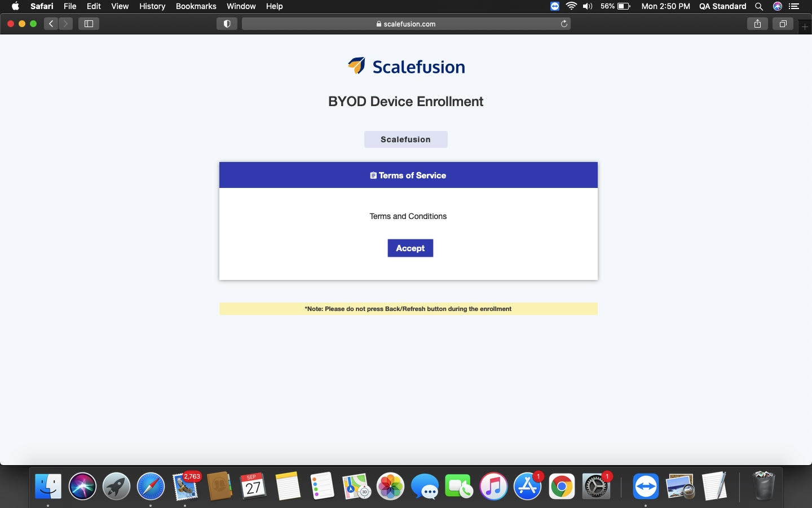The height and width of the screenshot is (508, 812).
Task: Open the yellow Notes app in Dock
Action: pos(288,486)
